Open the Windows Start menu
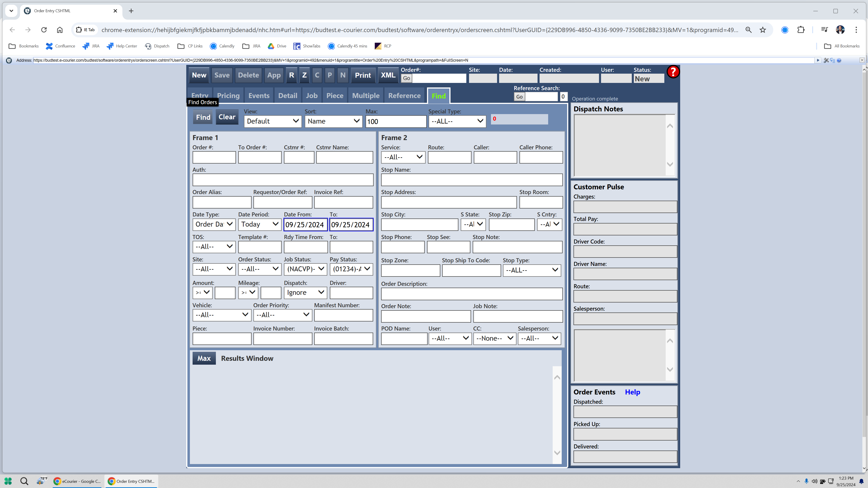This screenshot has height=488, width=868. pos(8,481)
